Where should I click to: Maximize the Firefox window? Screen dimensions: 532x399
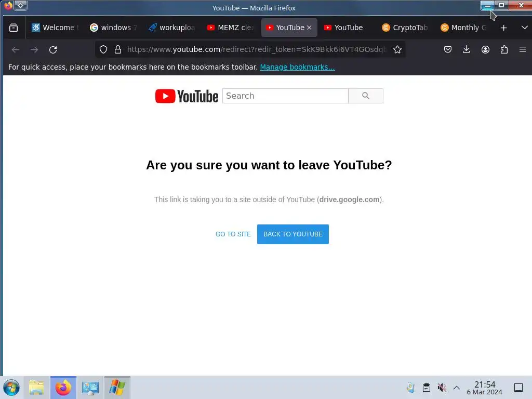click(501, 5)
